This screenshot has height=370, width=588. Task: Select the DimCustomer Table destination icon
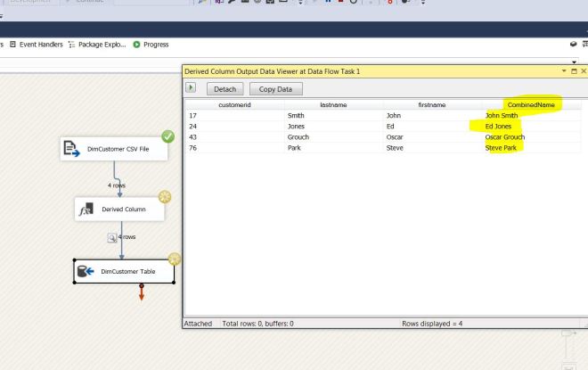[x=86, y=272]
